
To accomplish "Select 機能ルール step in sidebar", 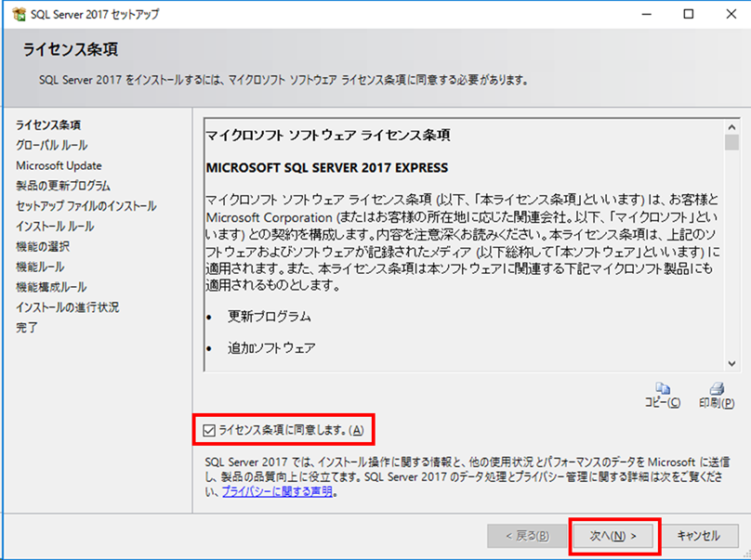I will pyautogui.click(x=40, y=267).
